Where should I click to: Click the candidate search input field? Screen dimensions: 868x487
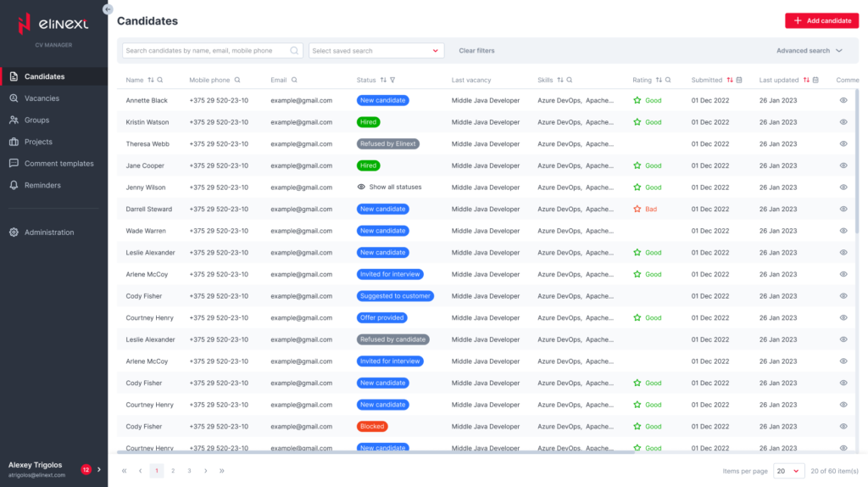point(207,51)
